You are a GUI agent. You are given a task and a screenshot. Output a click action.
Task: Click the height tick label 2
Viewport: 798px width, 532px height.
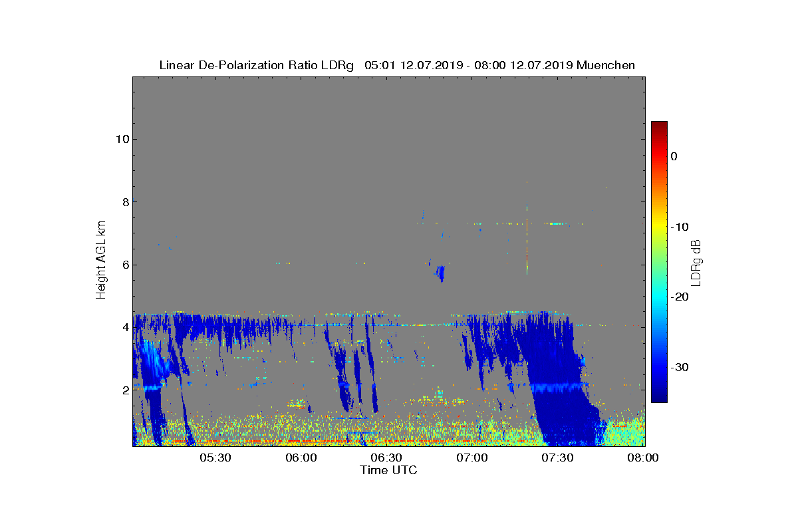click(x=124, y=390)
